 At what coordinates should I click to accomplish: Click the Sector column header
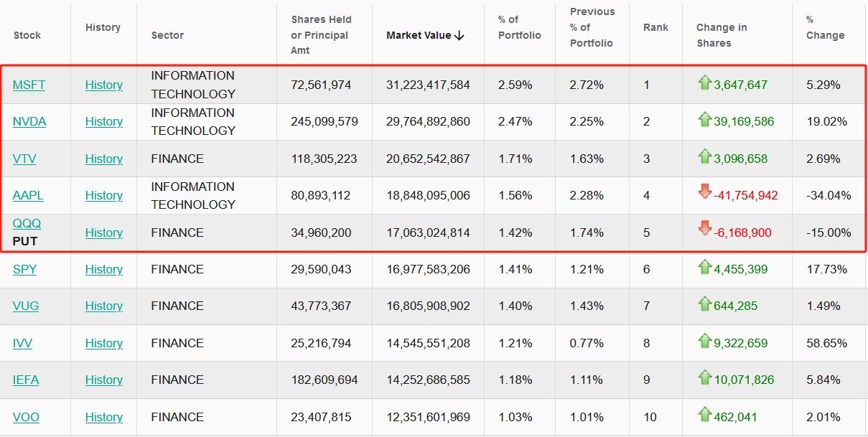click(x=167, y=35)
